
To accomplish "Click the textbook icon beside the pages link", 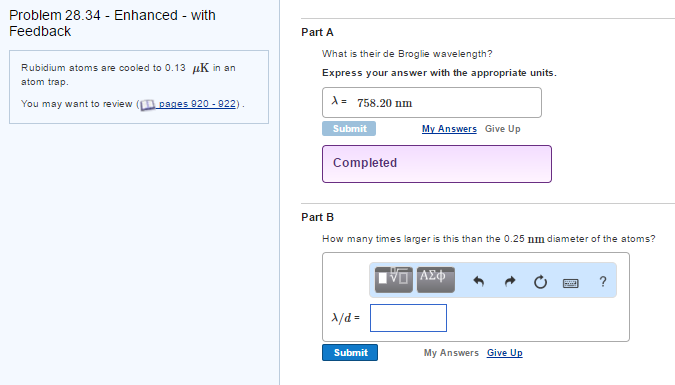I will pos(147,105).
